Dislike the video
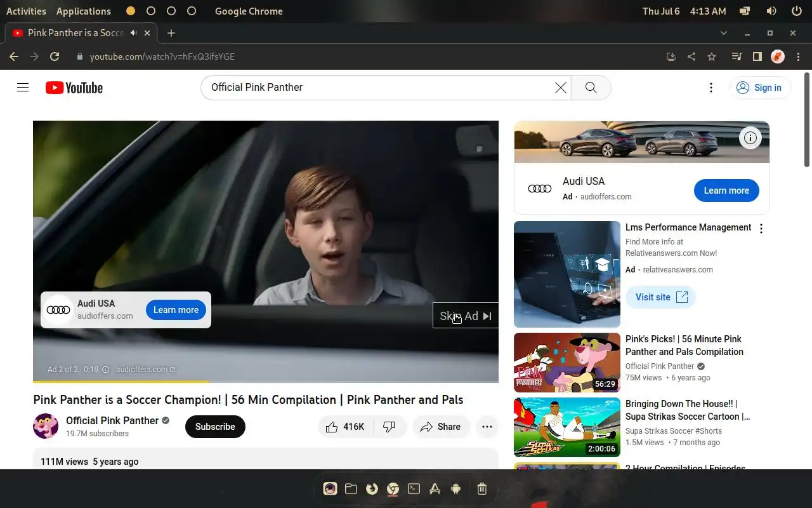This screenshot has height=508, width=812. 390,427
